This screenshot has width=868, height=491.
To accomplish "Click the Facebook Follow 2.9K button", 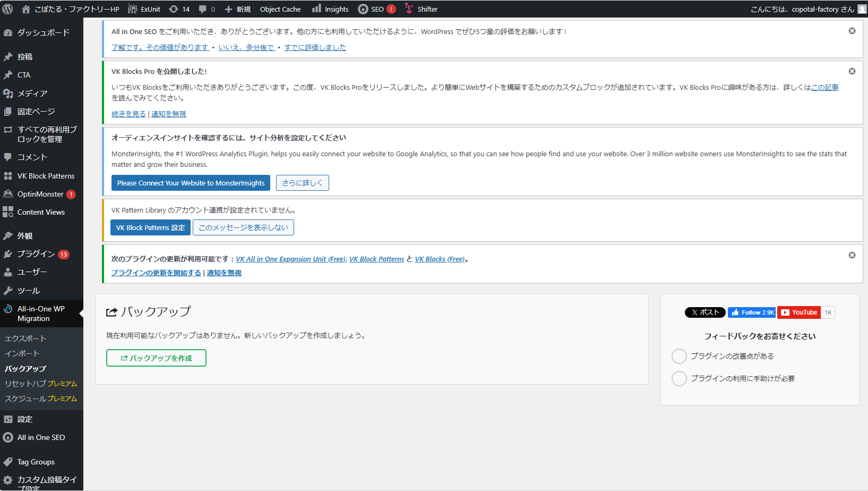I will 752,312.
